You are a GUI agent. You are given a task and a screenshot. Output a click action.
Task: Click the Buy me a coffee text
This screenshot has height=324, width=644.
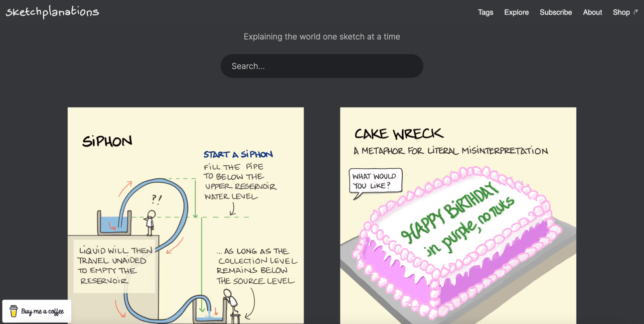[x=42, y=312]
